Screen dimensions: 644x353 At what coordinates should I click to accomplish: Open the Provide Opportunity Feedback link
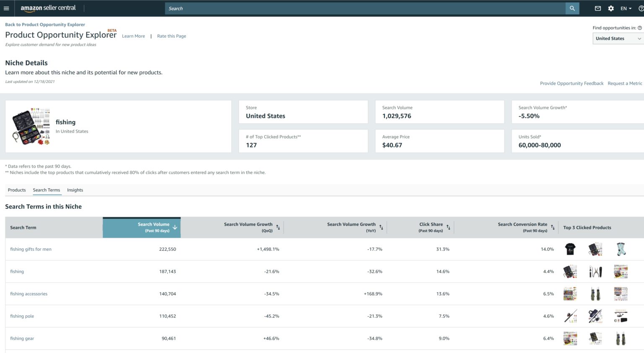click(571, 83)
